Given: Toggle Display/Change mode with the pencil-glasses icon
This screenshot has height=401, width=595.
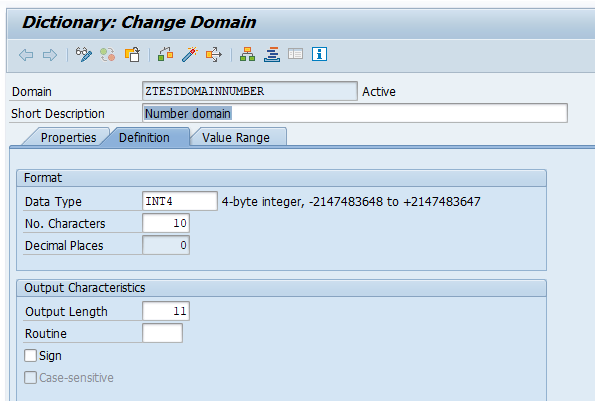Looking at the screenshot, I should point(84,55).
